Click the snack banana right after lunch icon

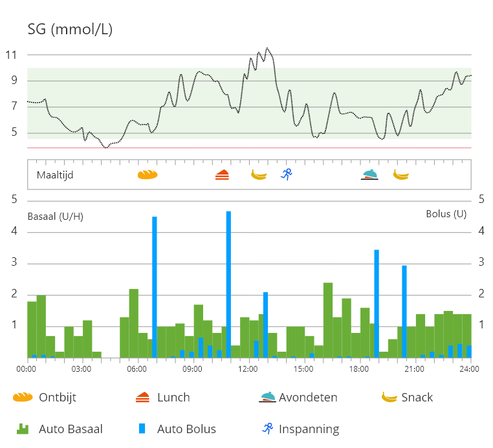[x=259, y=175]
